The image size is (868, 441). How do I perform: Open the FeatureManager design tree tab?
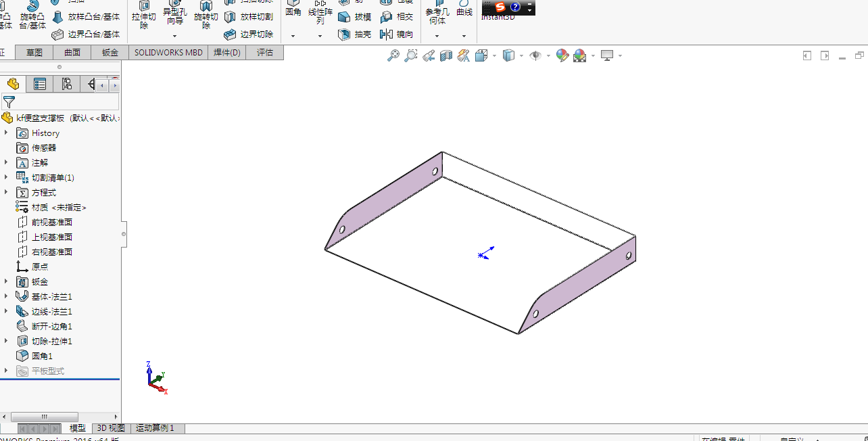(x=13, y=84)
